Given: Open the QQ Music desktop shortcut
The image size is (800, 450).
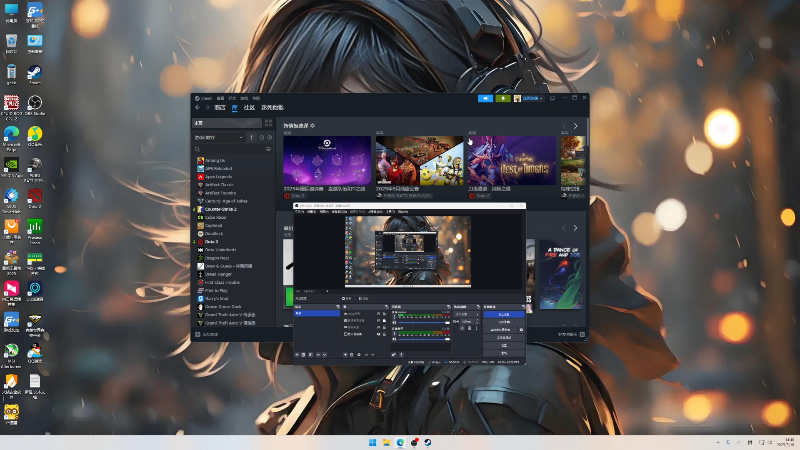Looking at the screenshot, I should click(x=35, y=136).
